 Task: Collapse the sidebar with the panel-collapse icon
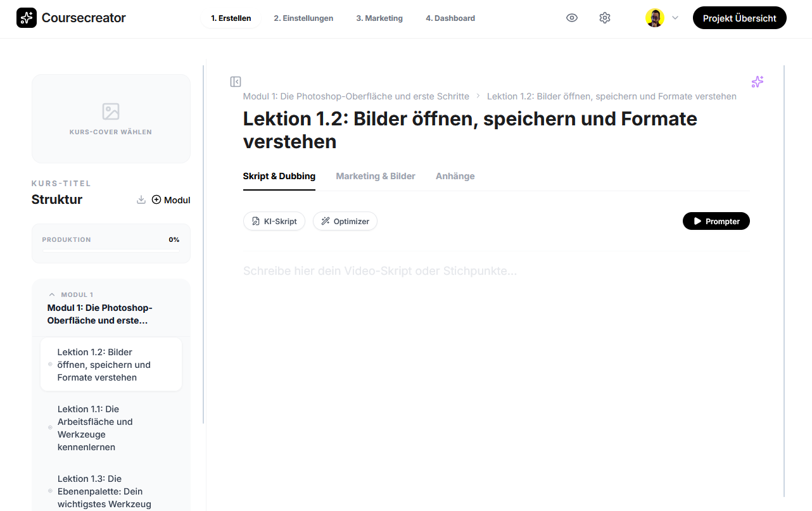point(235,82)
